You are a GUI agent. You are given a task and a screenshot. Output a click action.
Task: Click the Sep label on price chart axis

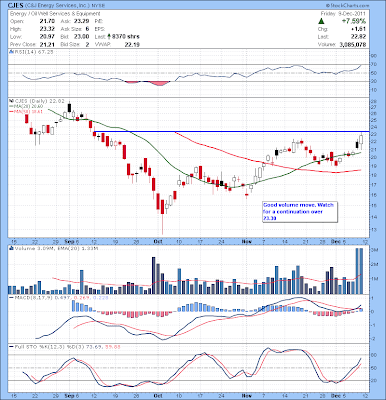click(x=69, y=241)
